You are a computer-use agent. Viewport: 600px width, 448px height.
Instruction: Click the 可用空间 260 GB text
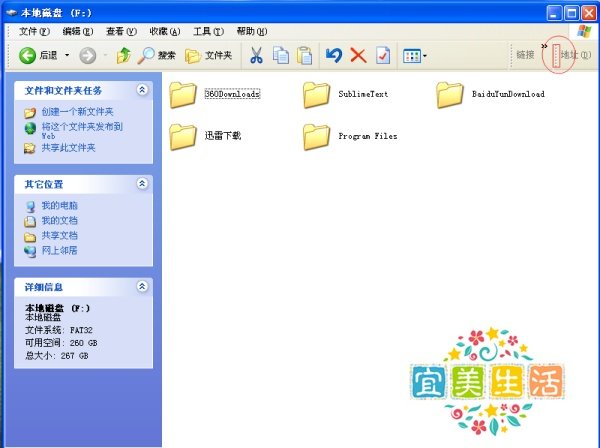click(61, 343)
